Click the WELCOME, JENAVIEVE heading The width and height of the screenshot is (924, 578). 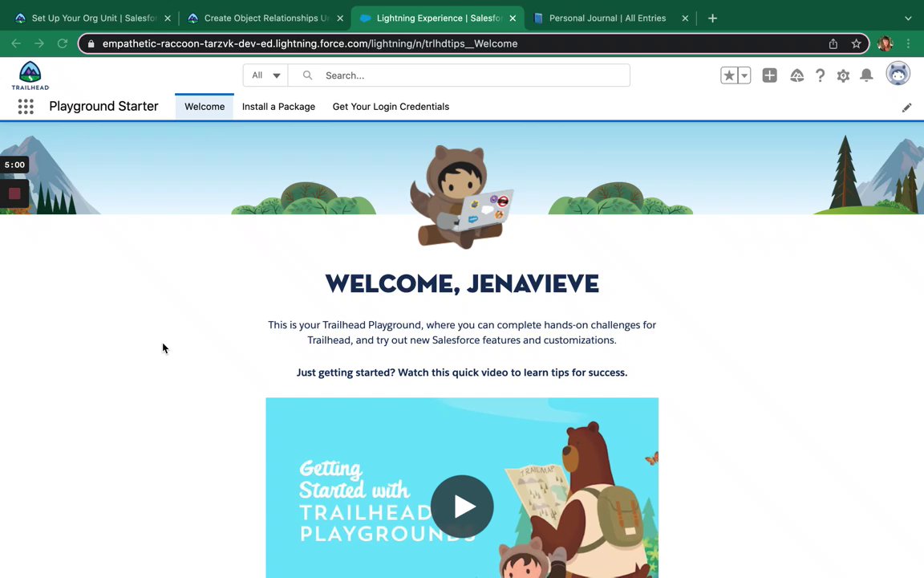(462, 283)
